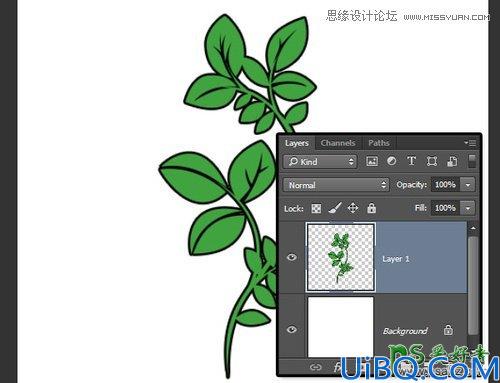Click the Background layer lock icon
This screenshot has height=383, width=500.
pos(448,330)
